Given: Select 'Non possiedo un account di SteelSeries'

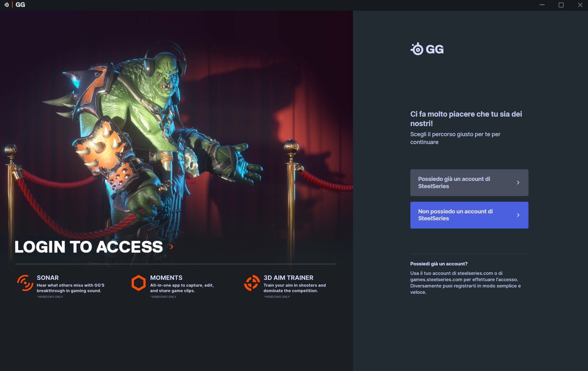Looking at the screenshot, I should [469, 215].
